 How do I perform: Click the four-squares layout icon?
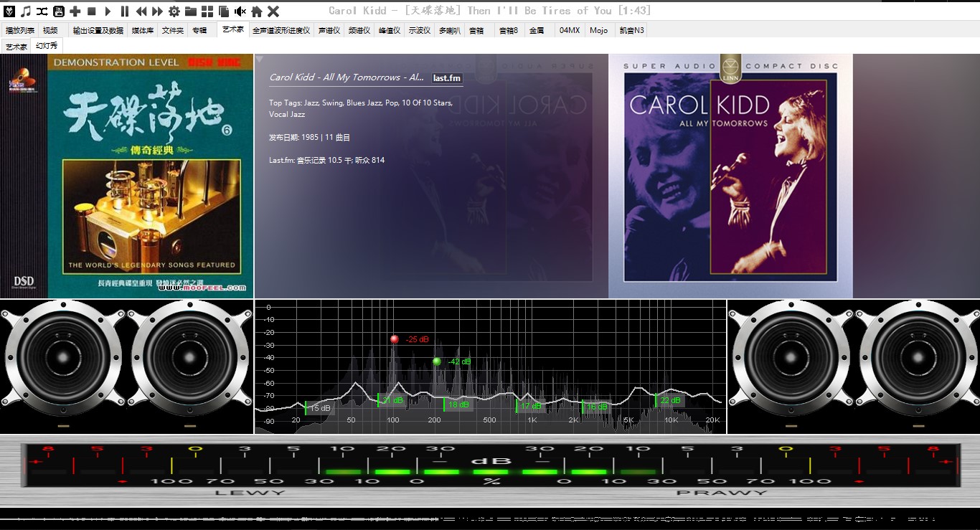tap(207, 11)
